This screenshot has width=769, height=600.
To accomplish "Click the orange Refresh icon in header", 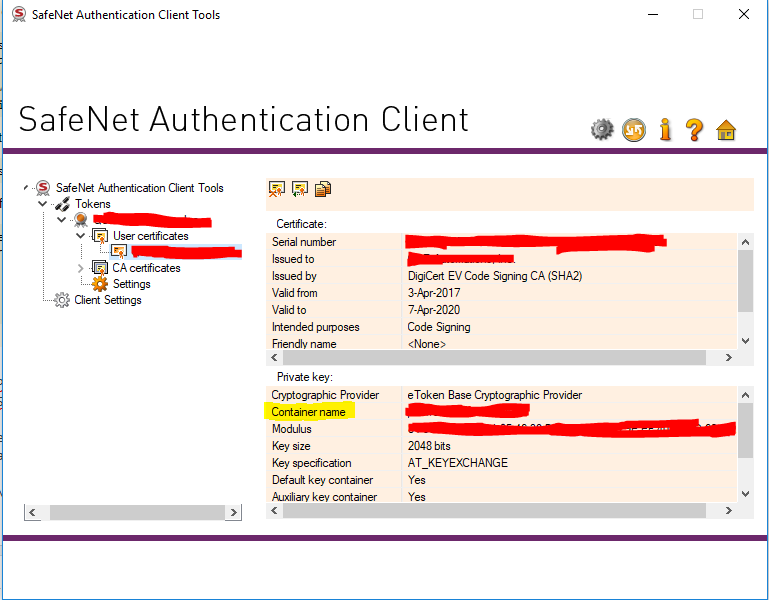I will [634, 130].
